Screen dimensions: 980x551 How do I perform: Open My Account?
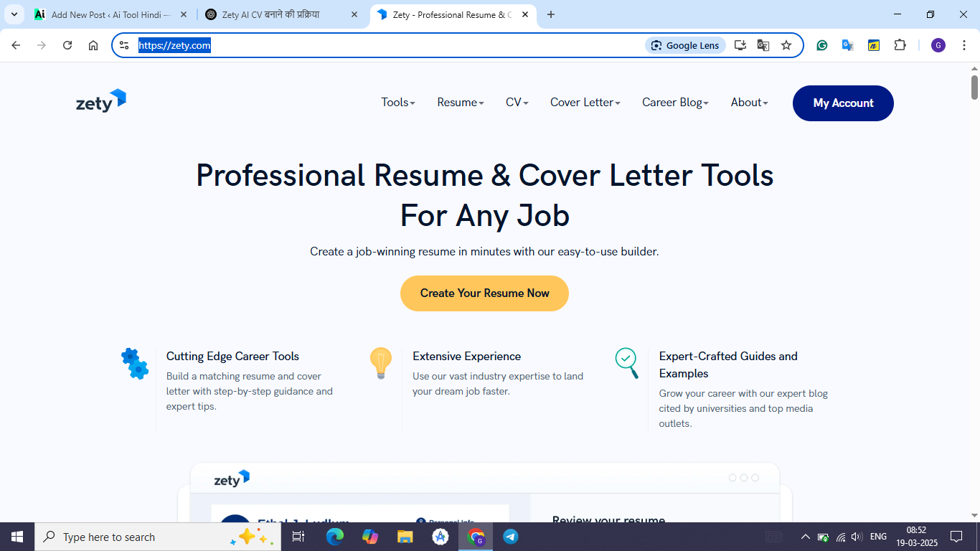pyautogui.click(x=843, y=103)
